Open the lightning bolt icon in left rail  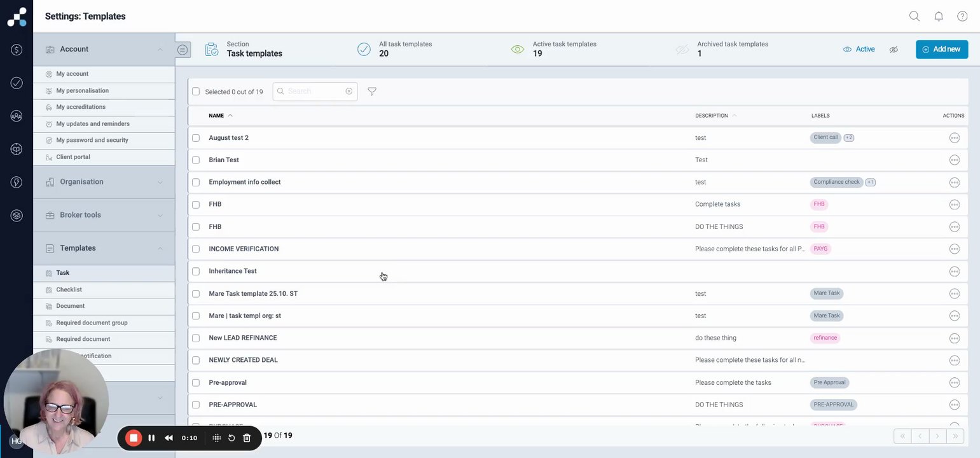click(x=17, y=182)
